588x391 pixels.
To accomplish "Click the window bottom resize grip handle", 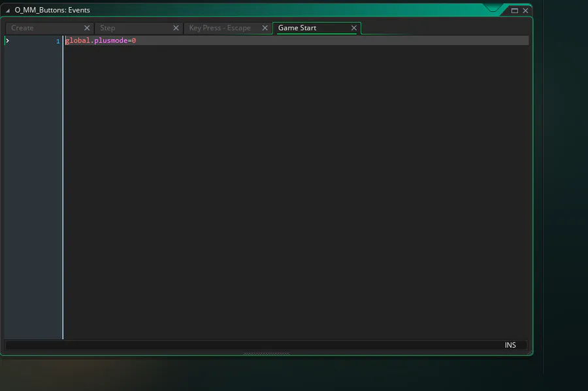I will [267, 354].
